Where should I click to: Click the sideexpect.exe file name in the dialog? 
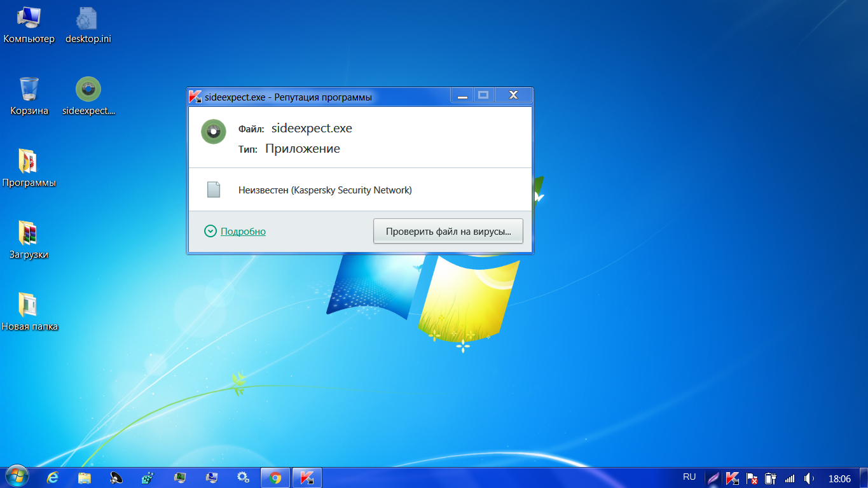[312, 129]
